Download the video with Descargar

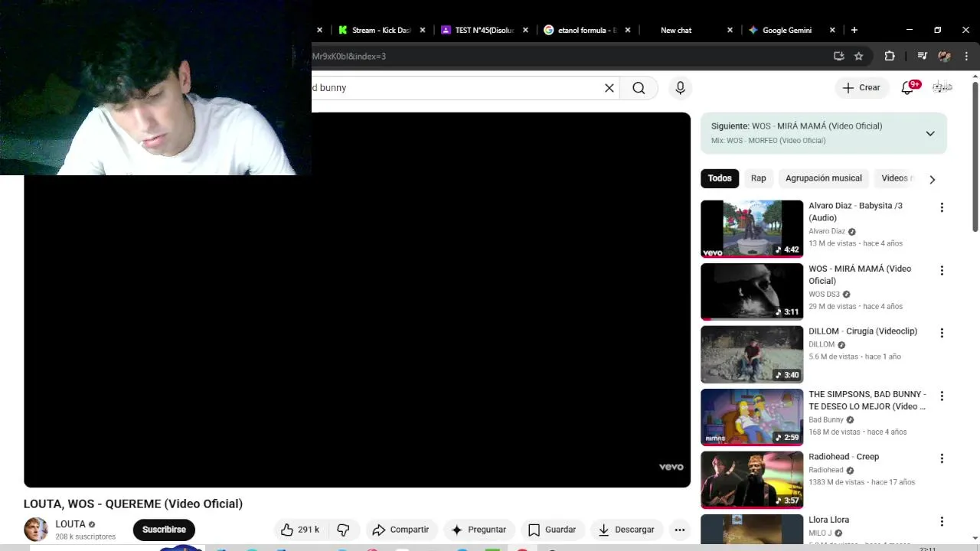point(626,530)
